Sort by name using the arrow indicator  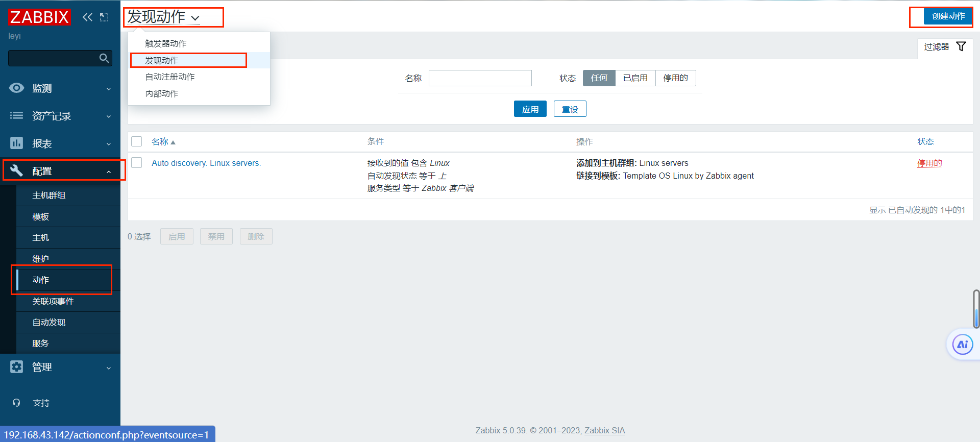173,142
